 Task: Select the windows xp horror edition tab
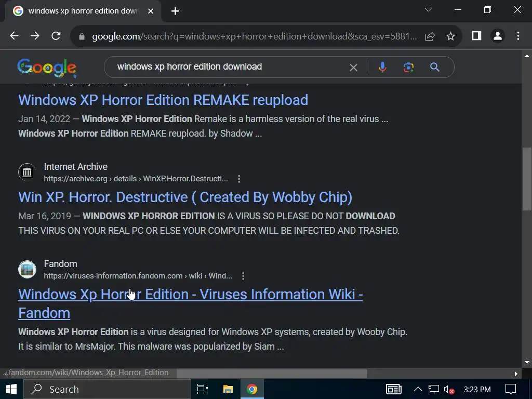point(83,11)
